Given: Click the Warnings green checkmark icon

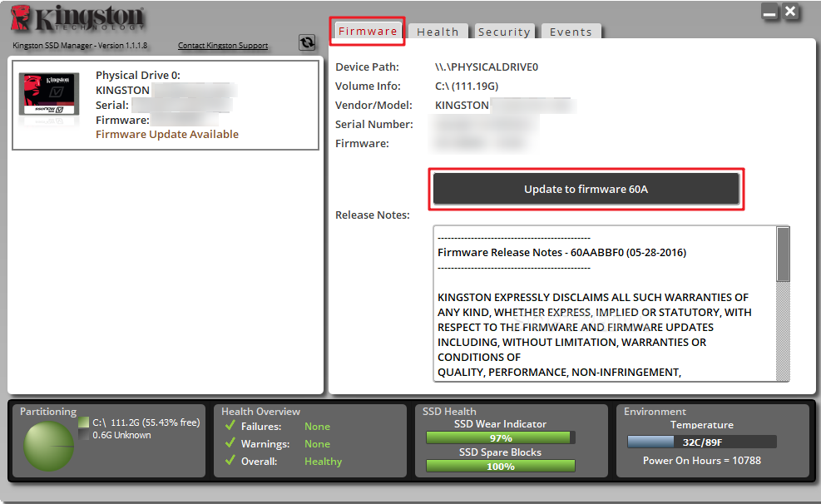Looking at the screenshot, I should [x=230, y=442].
